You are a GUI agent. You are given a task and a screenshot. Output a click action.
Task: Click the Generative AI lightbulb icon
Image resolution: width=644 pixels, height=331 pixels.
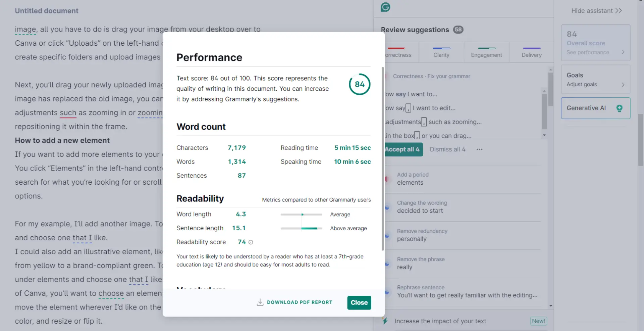coord(619,108)
